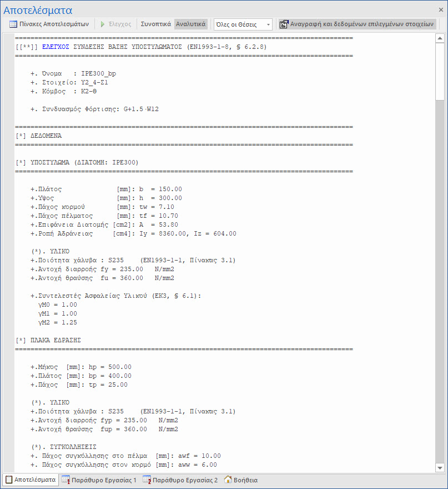Viewport: 448px width, 489px height.
Task: Click the toolbar overflow options at the right end
Action: click(443, 24)
